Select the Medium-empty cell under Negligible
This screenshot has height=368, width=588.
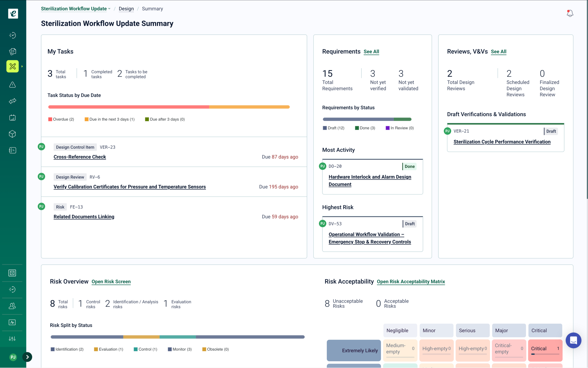click(x=400, y=350)
